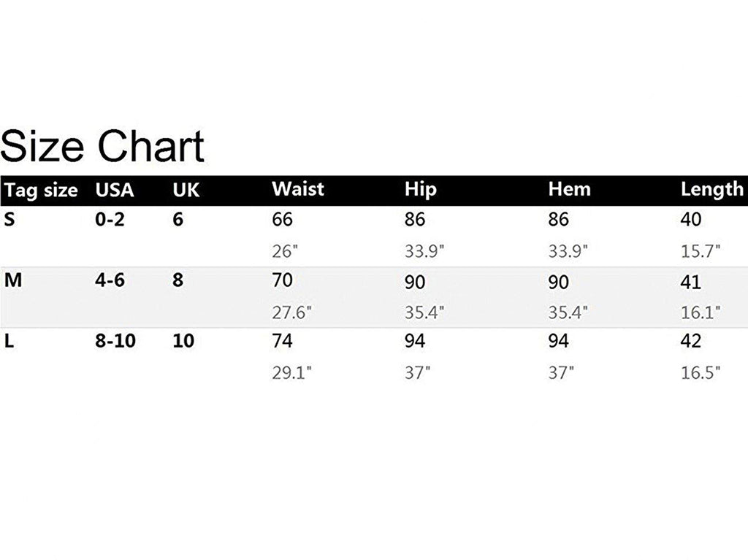Click the waist value 27.6" cell

point(291,312)
